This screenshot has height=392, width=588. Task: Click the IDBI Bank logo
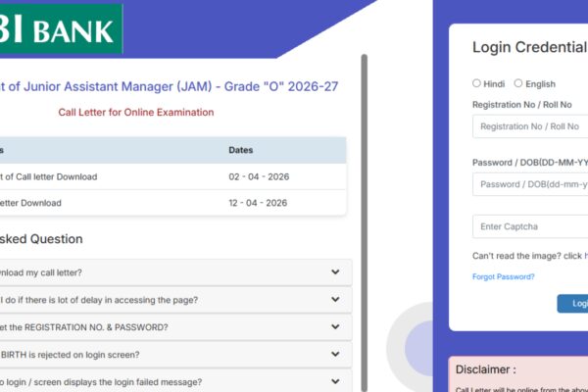coord(61,28)
